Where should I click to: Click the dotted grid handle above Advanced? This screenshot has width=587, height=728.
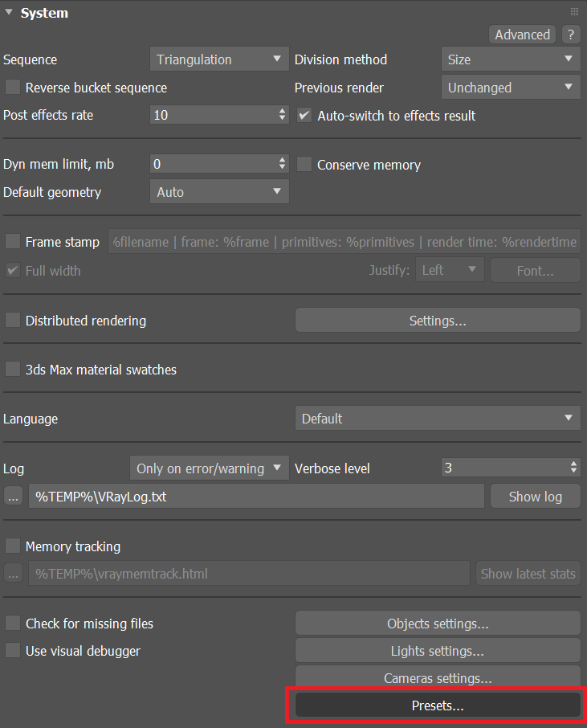point(573,10)
